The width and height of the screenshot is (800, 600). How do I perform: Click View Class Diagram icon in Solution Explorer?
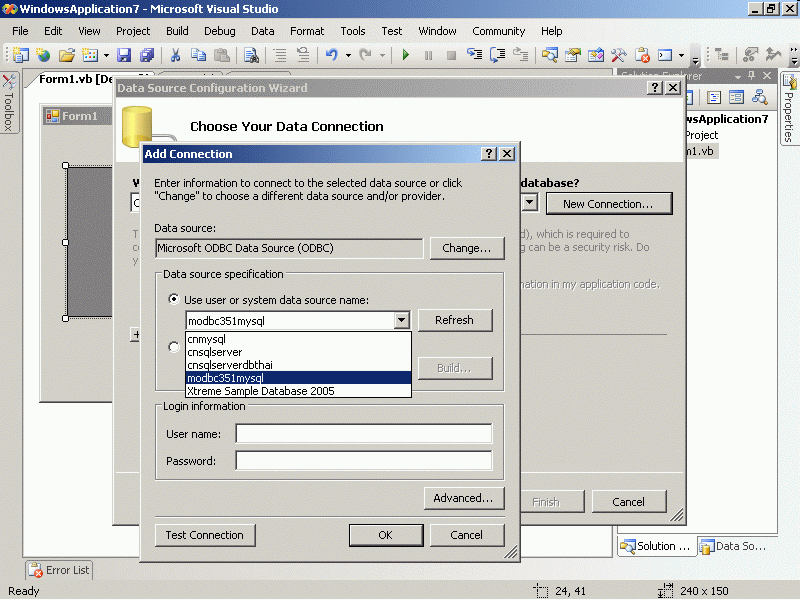[759, 97]
